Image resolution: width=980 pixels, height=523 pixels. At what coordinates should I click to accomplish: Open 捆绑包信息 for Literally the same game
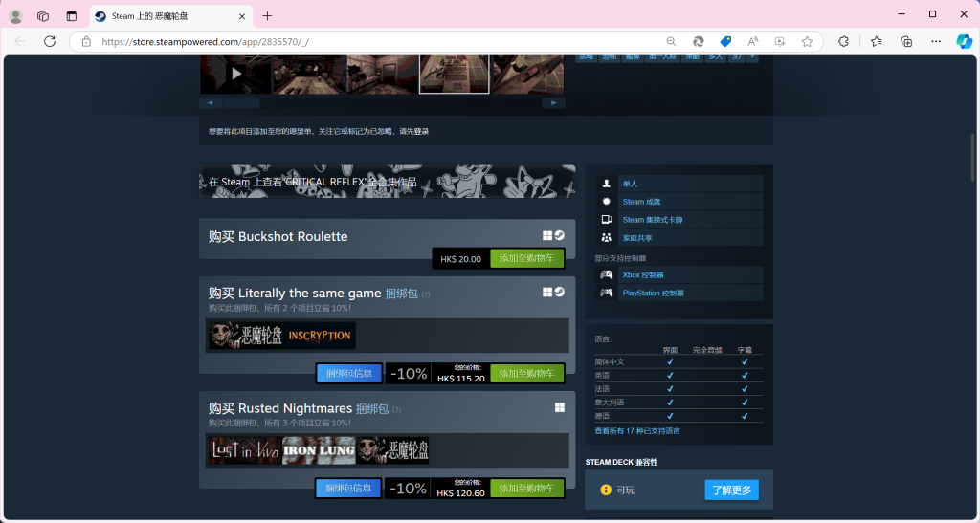click(x=349, y=373)
